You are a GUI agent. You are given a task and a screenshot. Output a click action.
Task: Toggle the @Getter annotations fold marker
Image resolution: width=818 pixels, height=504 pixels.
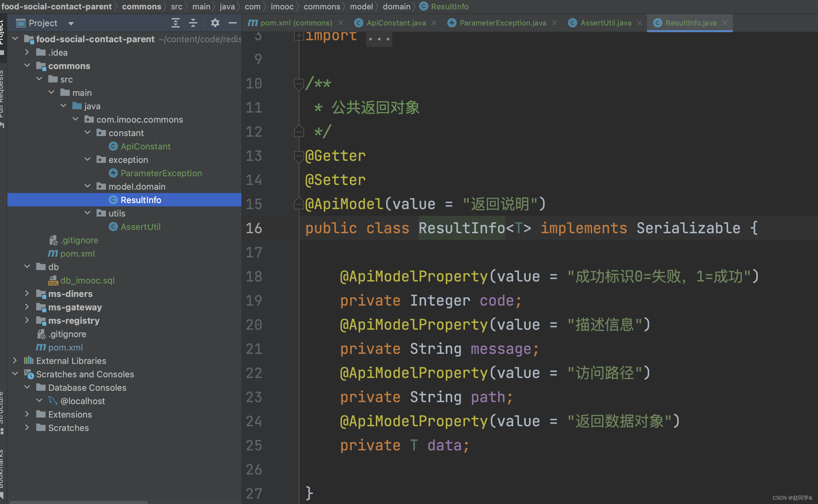(298, 156)
